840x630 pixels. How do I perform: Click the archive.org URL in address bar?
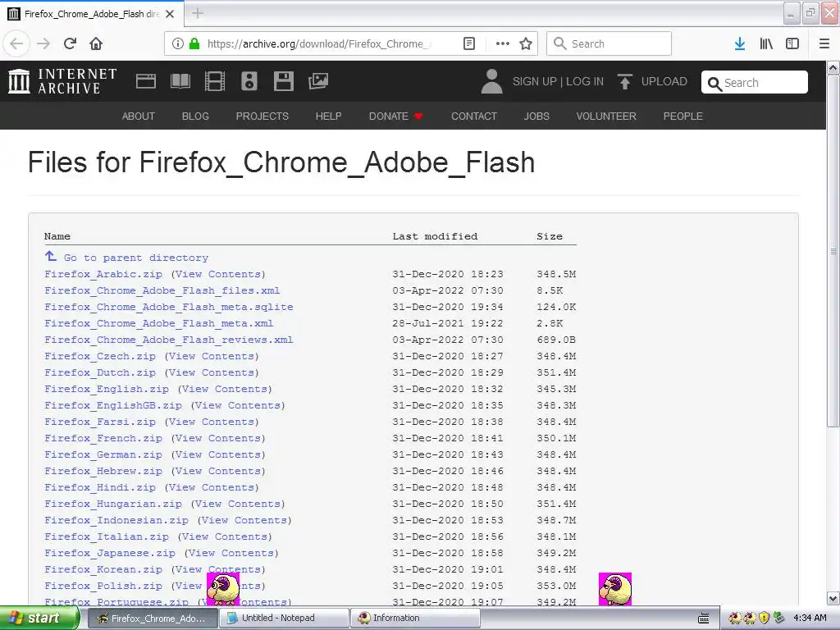tap(318, 43)
